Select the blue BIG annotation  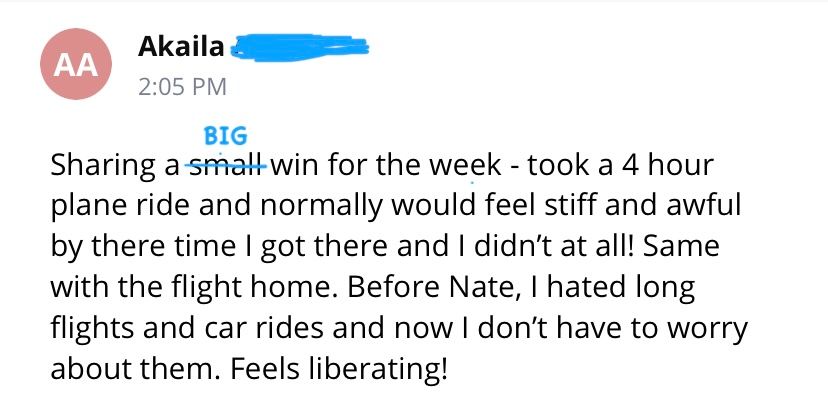coord(225,136)
